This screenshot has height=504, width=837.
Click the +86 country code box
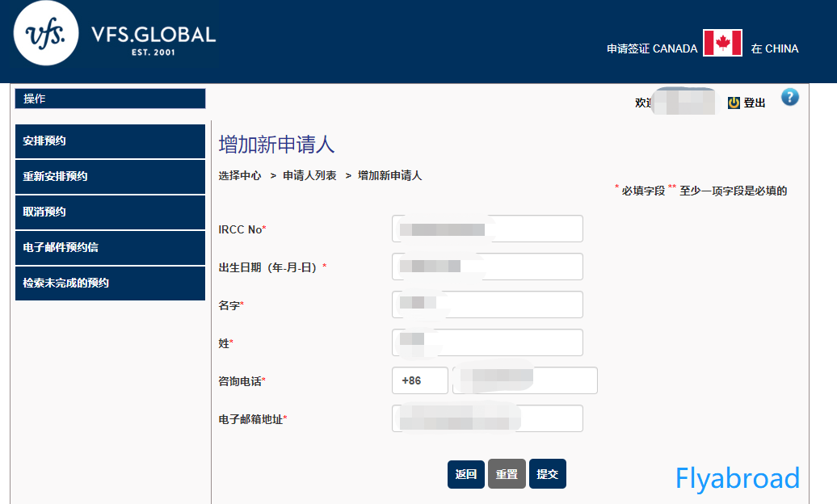tap(419, 380)
